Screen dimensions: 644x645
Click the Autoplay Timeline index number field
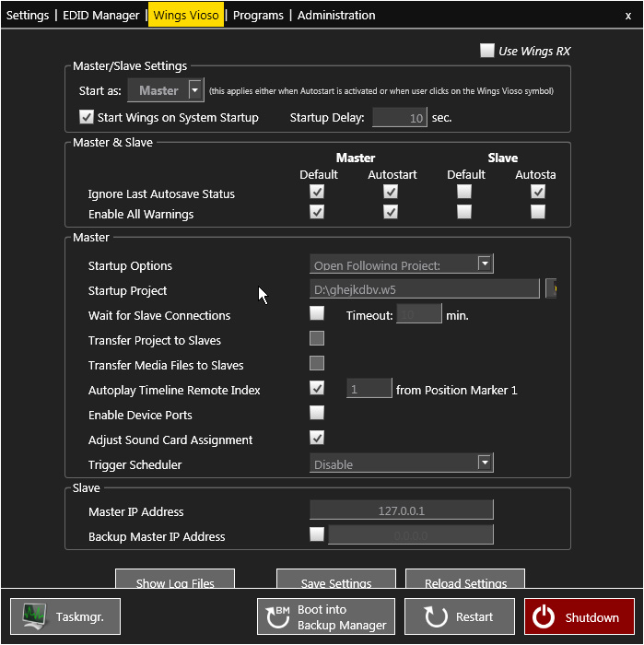(369, 389)
